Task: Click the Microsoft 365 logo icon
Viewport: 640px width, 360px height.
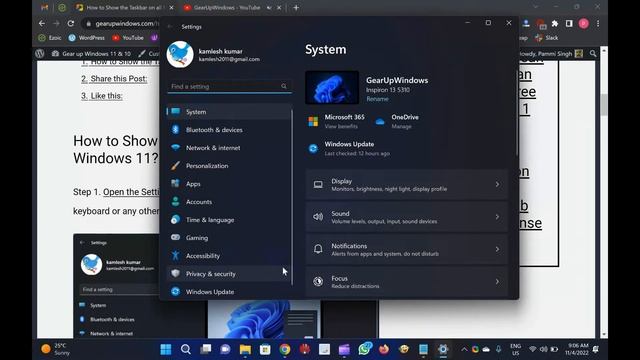Action: pos(313,121)
